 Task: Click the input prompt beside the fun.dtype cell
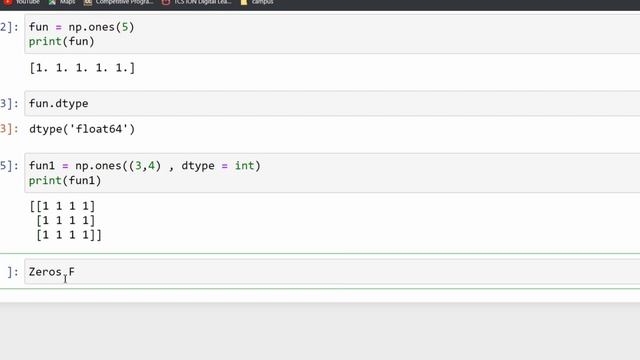[9, 104]
